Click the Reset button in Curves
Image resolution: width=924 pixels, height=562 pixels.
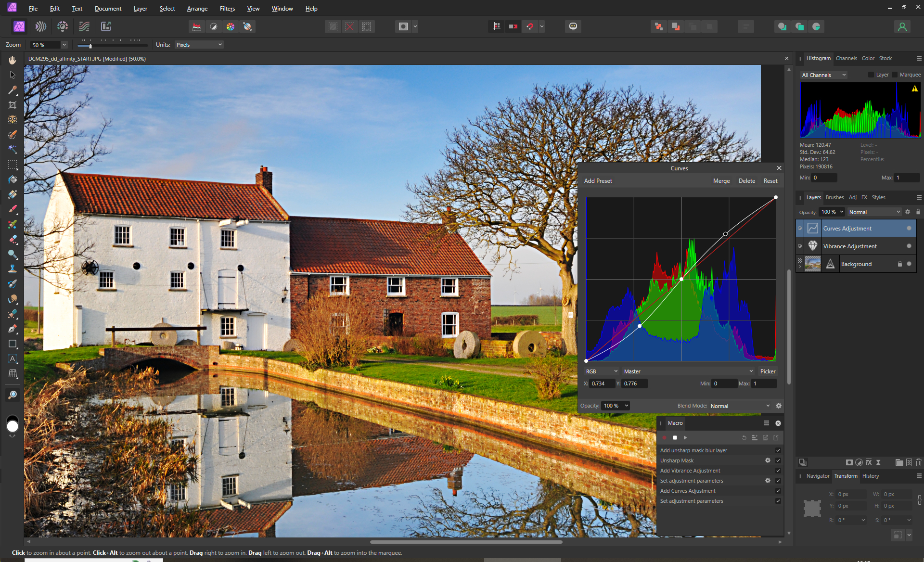(770, 181)
